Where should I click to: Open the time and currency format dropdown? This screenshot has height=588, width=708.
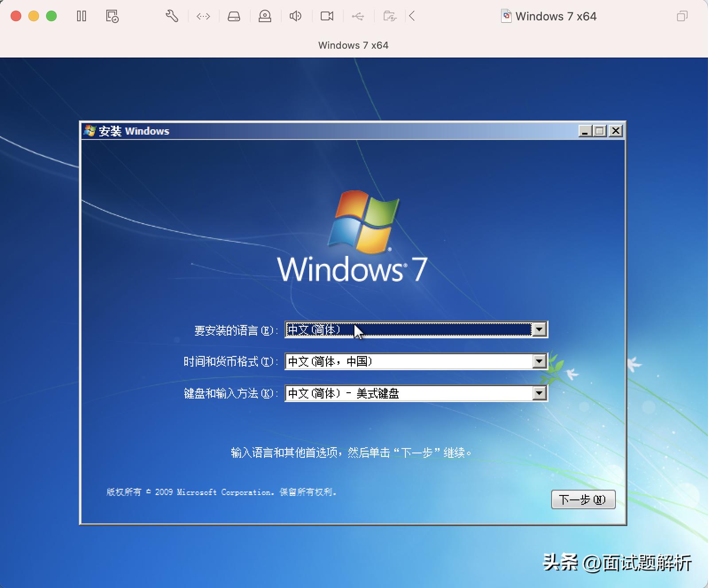tap(539, 361)
